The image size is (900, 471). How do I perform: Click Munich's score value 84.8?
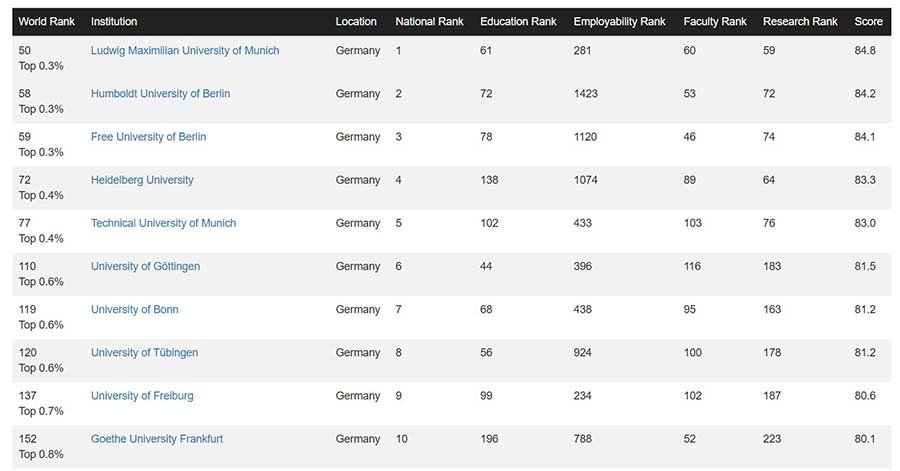pyautogui.click(x=865, y=51)
